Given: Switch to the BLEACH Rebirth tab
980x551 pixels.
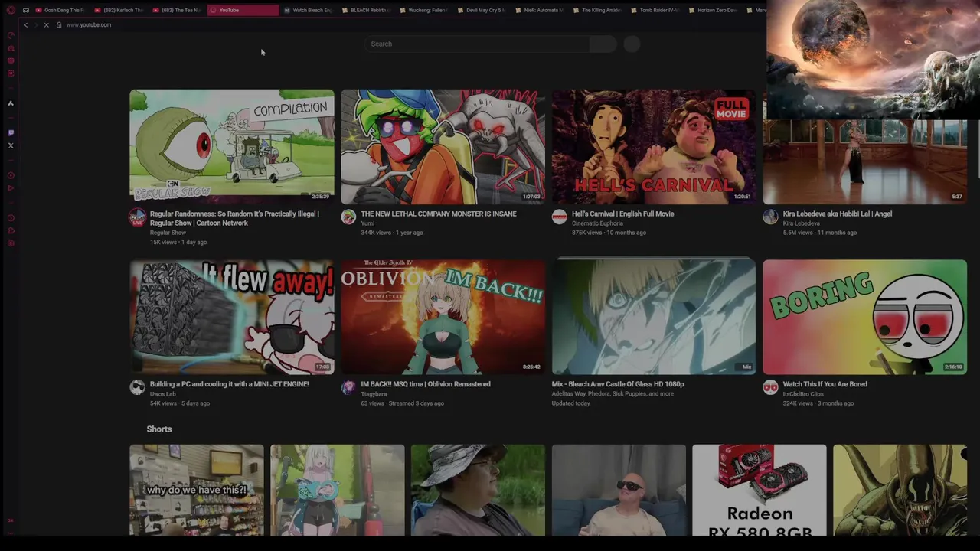Looking at the screenshot, I should (x=365, y=10).
